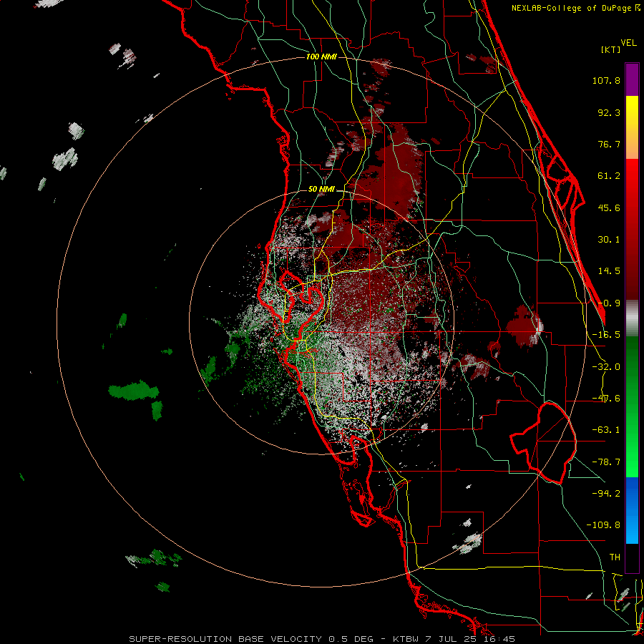644x644 pixels.
Task: Click the NEXLAB-College of DuPage label
Action: [x=575, y=8]
